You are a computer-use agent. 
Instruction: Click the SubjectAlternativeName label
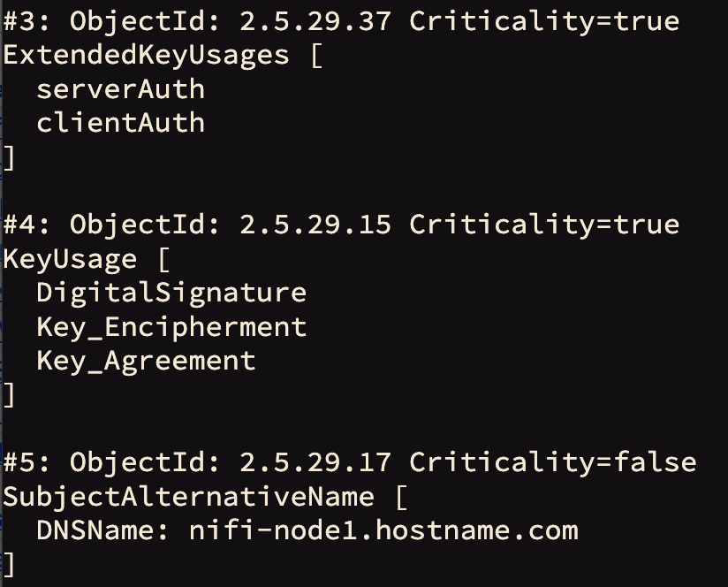[188, 497]
